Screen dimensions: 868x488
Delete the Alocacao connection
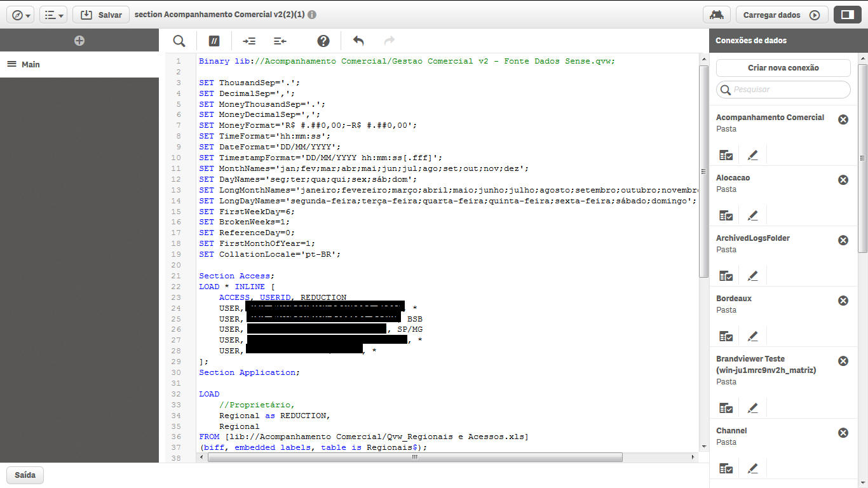[843, 180]
